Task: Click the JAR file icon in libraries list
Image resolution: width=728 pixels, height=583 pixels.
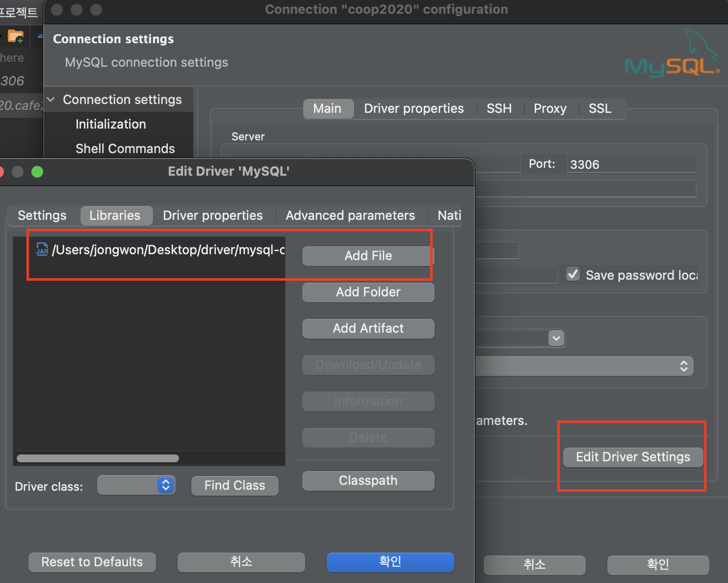Action: pos(42,249)
